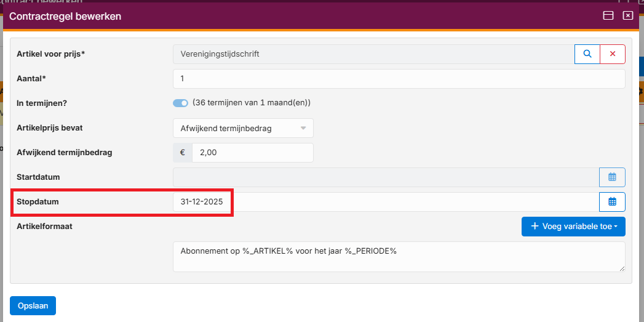This screenshot has height=322, width=644.
Task: Click into the Aantal input field
Action: coord(399,79)
